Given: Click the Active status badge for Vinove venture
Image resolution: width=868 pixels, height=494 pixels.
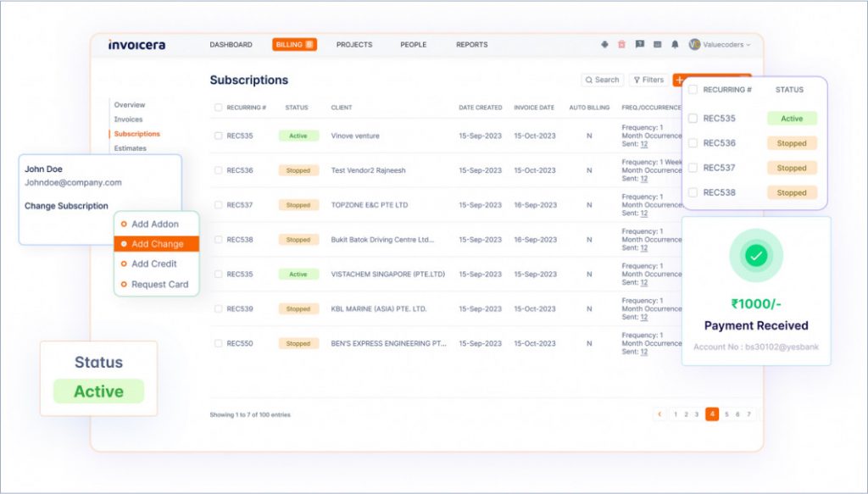Looking at the screenshot, I should pyautogui.click(x=298, y=136).
